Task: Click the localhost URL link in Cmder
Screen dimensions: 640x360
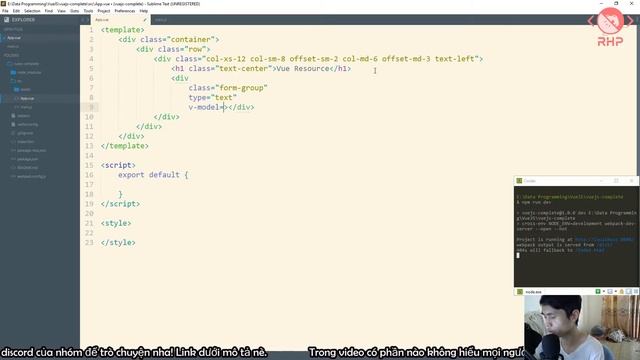Action: pyautogui.click(x=604, y=240)
